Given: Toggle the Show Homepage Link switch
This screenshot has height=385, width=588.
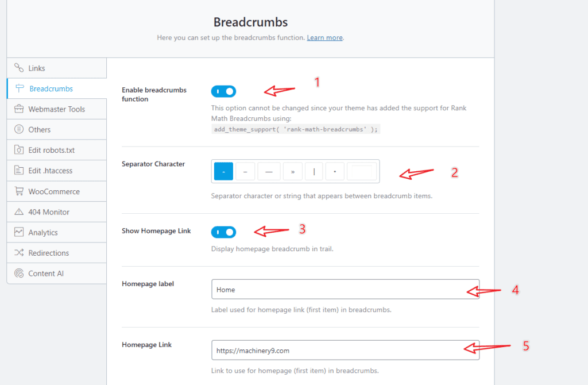Looking at the screenshot, I should click(x=223, y=232).
